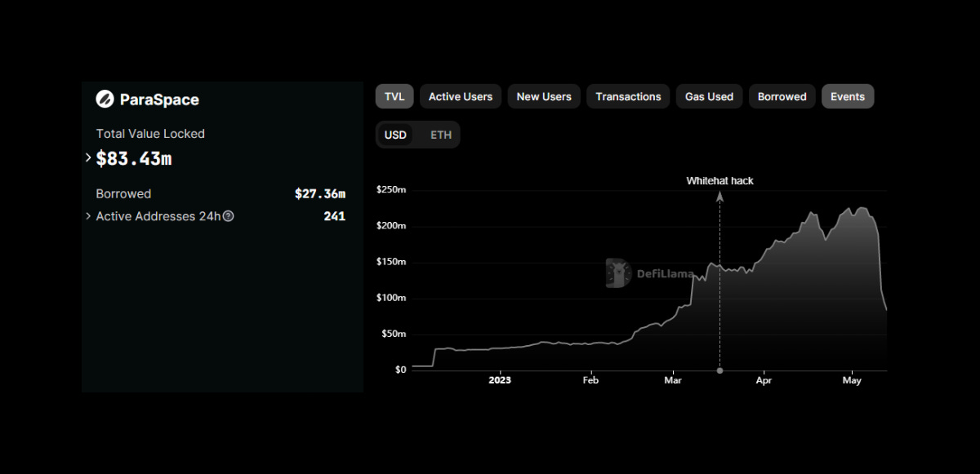Viewport: 980px width, 474px height.
Task: Click the $100m y-axis label
Action: (391, 298)
